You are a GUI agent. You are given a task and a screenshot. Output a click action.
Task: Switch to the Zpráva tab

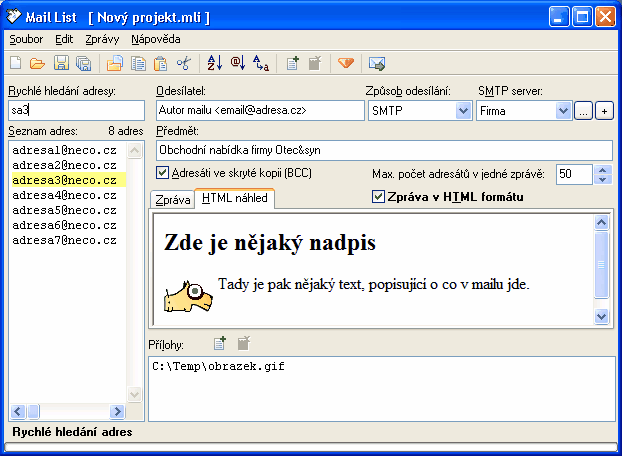pos(173,199)
